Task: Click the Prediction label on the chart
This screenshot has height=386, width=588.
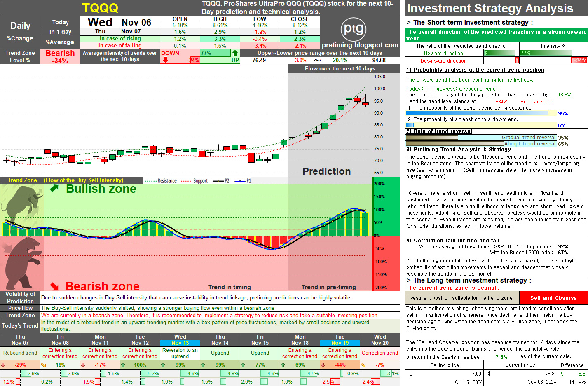Action: (x=327, y=171)
